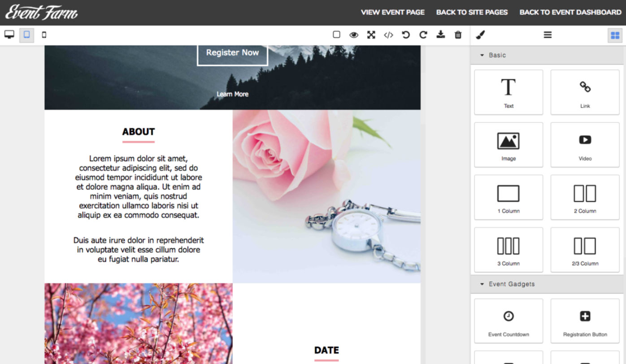Collapse the Basic blocks section
The height and width of the screenshot is (364, 626).
(547, 55)
